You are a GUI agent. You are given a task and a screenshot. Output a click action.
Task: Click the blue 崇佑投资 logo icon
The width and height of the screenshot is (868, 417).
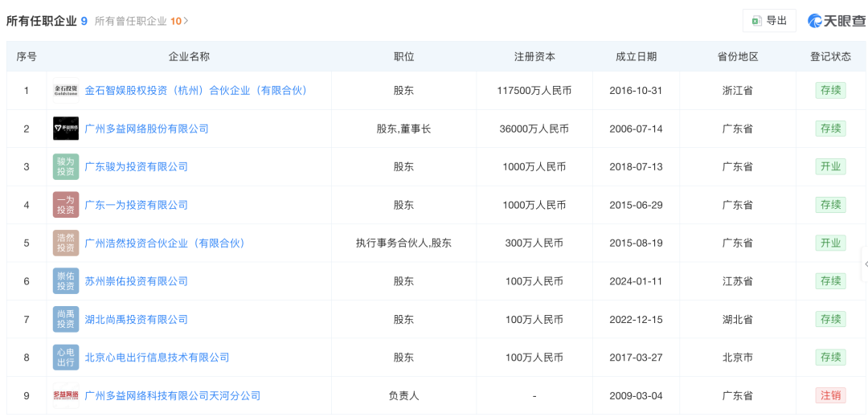[66, 281]
